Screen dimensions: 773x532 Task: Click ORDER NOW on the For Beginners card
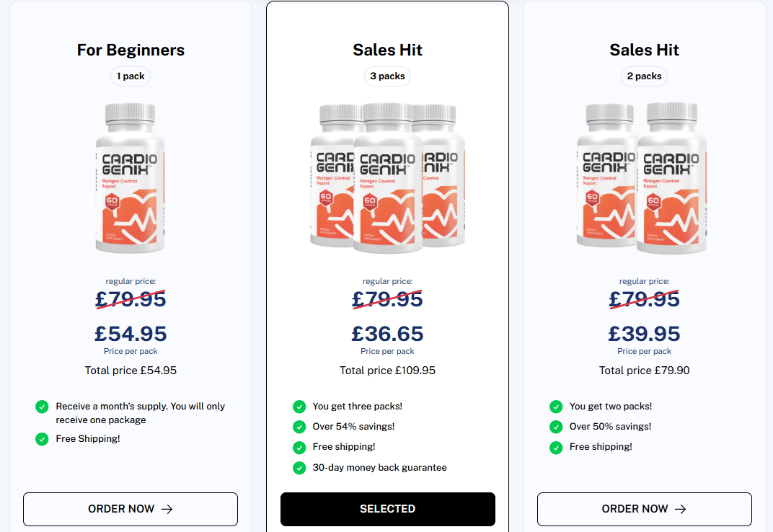130,509
